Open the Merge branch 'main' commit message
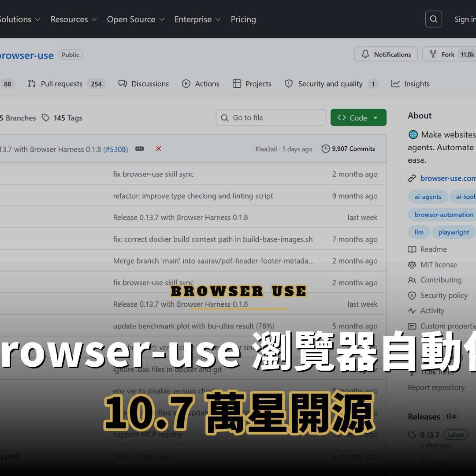Viewport: 476px width, 476px height. click(213, 261)
